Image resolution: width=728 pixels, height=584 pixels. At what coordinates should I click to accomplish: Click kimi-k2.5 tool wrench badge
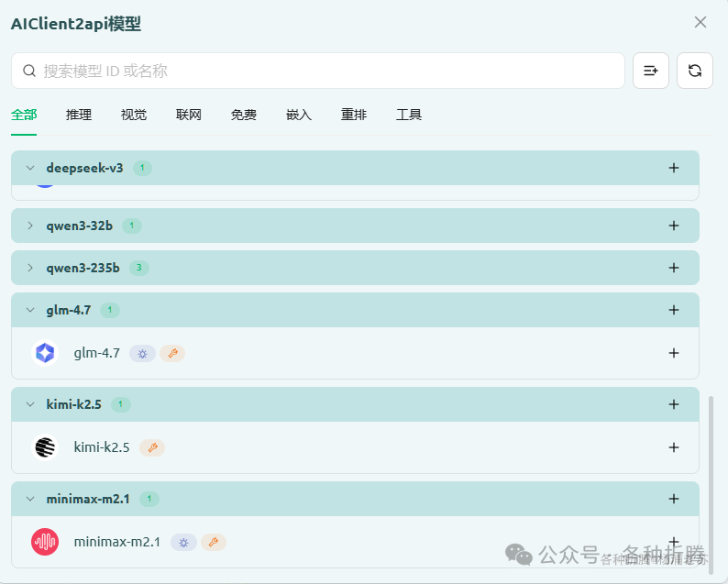point(152,448)
